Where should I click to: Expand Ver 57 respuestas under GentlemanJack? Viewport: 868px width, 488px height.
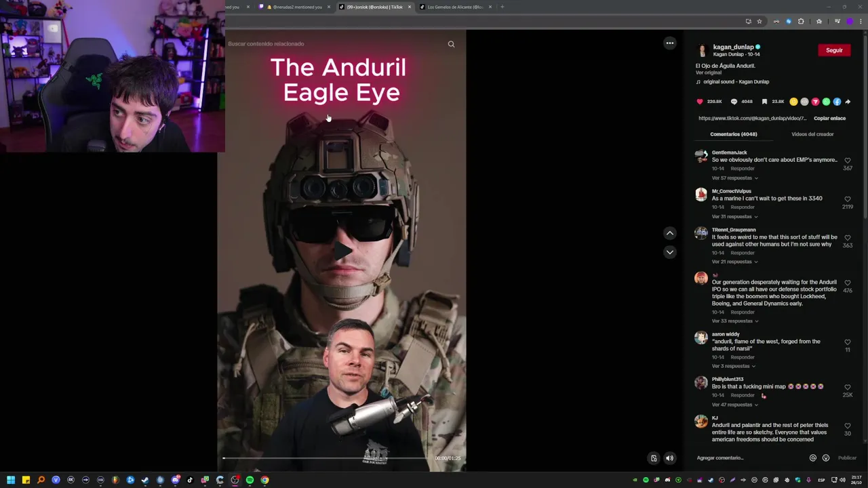[734, 178]
